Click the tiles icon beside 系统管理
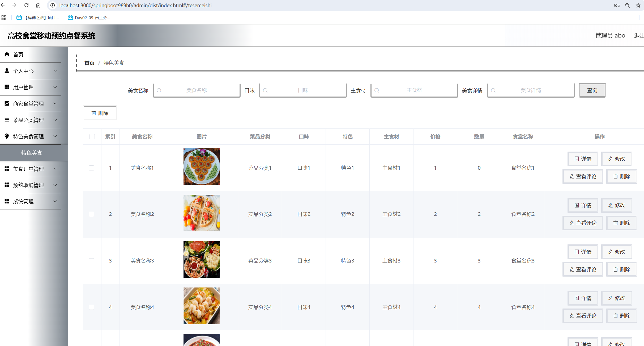 [7, 201]
